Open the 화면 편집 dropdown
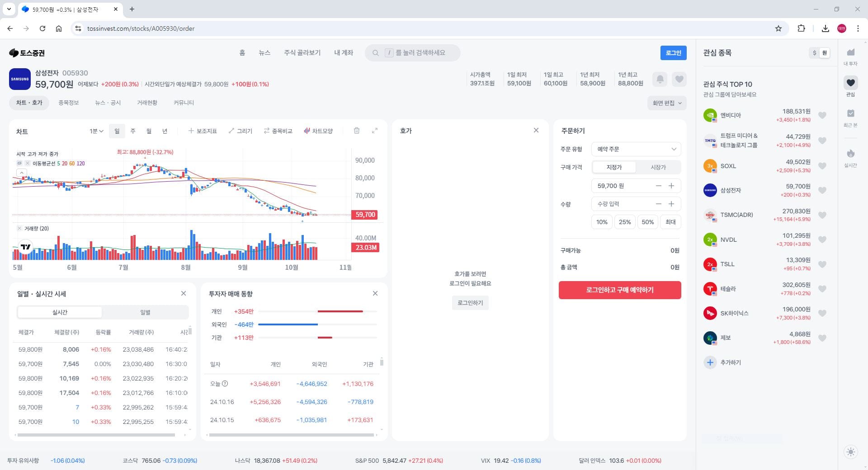 coord(667,103)
